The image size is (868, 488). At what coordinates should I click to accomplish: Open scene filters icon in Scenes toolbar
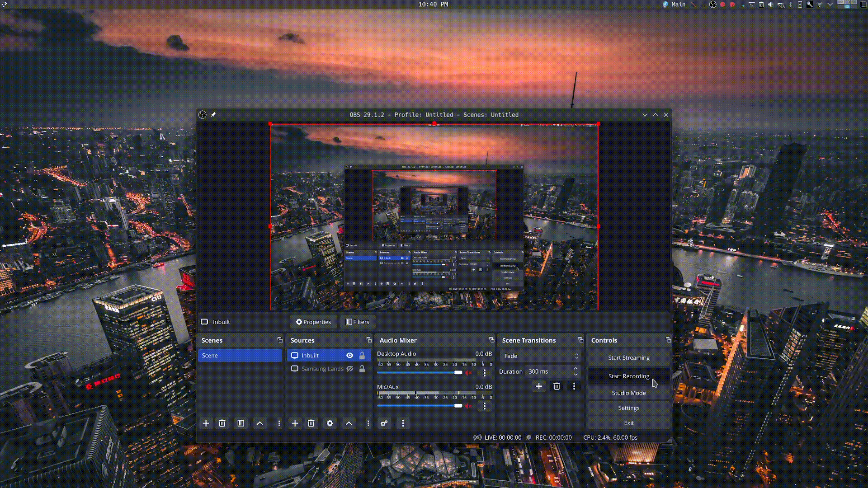tap(241, 423)
